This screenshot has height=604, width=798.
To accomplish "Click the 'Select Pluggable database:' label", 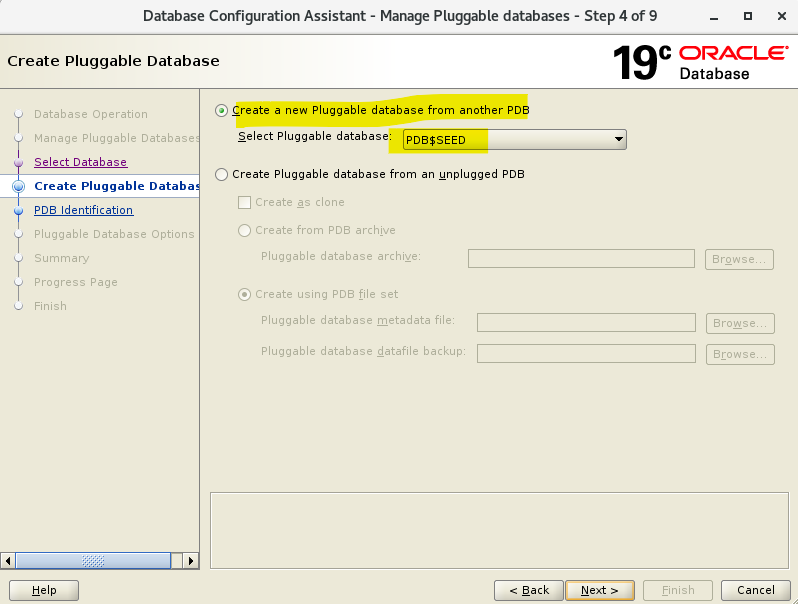I will pyautogui.click(x=315, y=136).
